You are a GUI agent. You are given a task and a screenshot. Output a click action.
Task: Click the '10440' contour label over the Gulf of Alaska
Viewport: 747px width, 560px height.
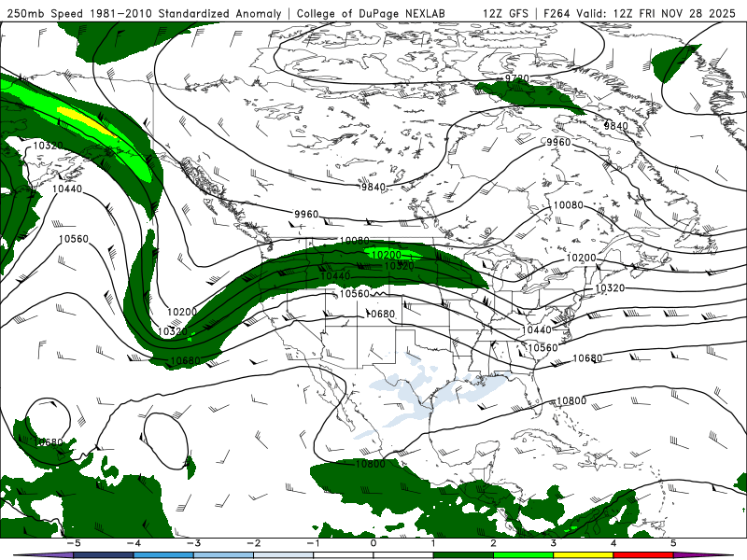pos(67,189)
